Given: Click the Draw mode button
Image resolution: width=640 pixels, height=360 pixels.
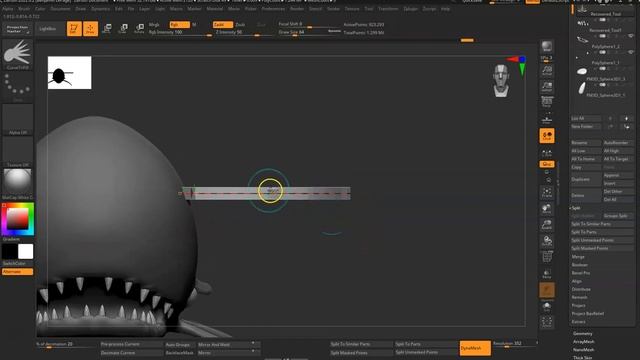Looking at the screenshot, I should point(90,29).
